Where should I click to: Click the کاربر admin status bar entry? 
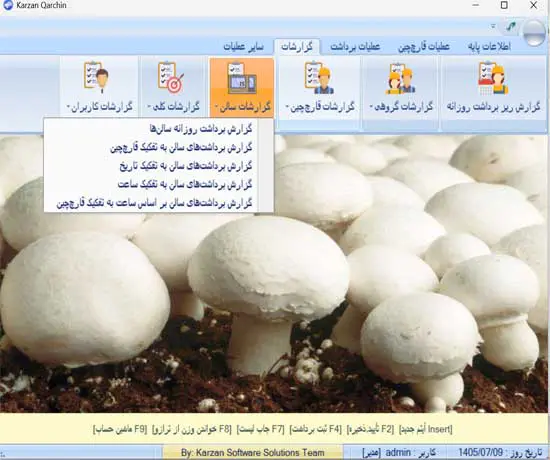point(399,452)
